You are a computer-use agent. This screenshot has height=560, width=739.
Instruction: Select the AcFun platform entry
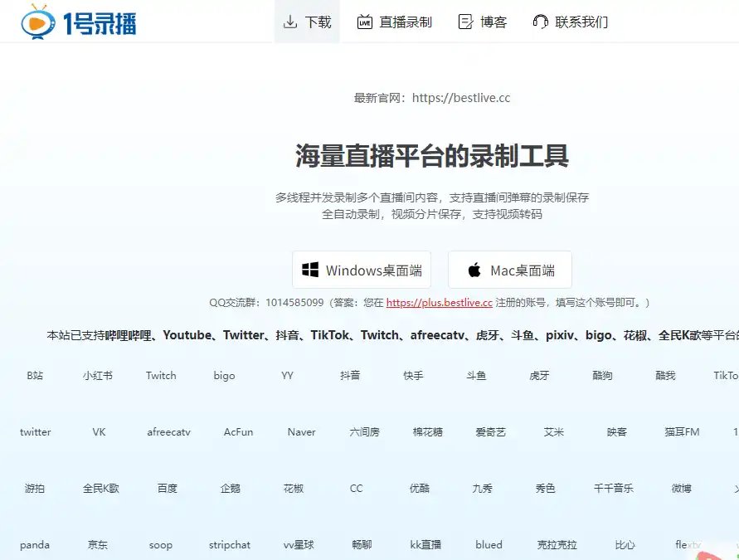(239, 431)
